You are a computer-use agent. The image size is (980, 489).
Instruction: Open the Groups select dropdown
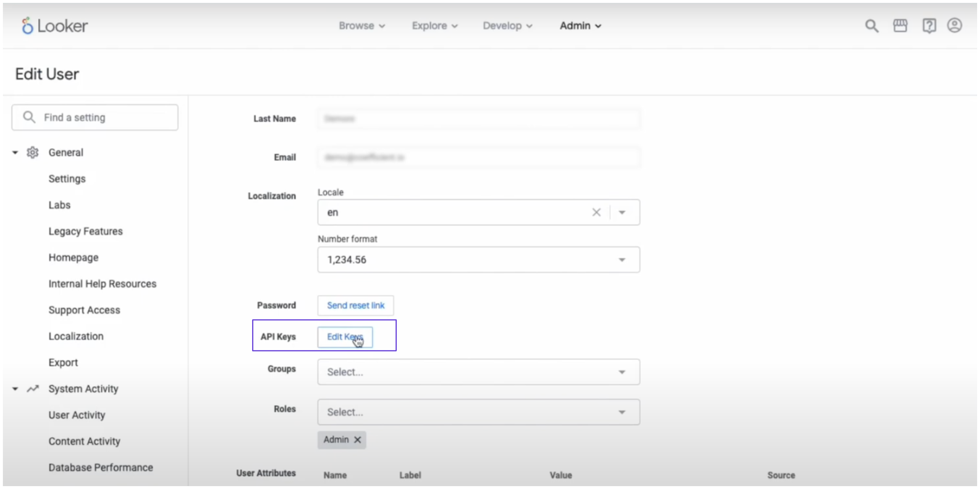pos(478,372)
